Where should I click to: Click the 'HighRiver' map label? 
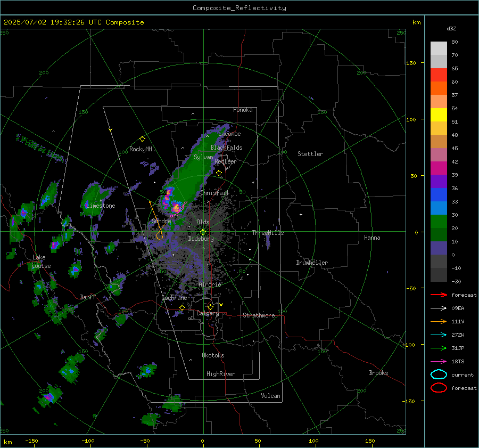click(221, 374)
